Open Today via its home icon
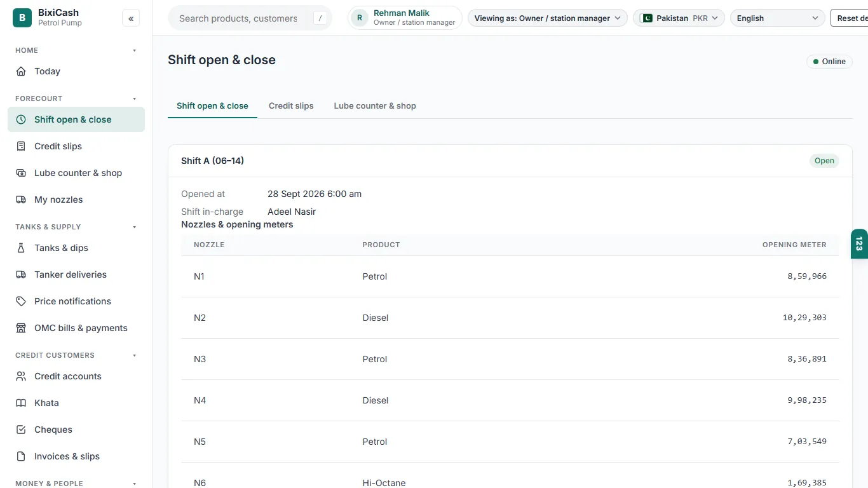The image size is (868, 488). tap(21, 71)
